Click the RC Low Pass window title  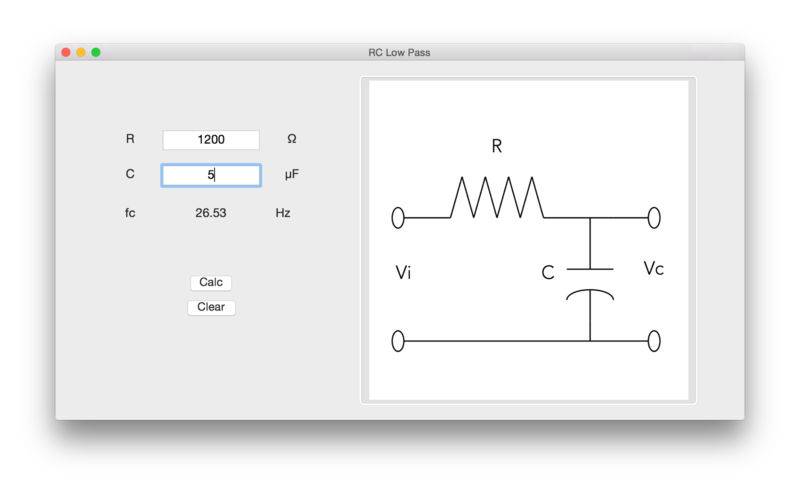399,52
